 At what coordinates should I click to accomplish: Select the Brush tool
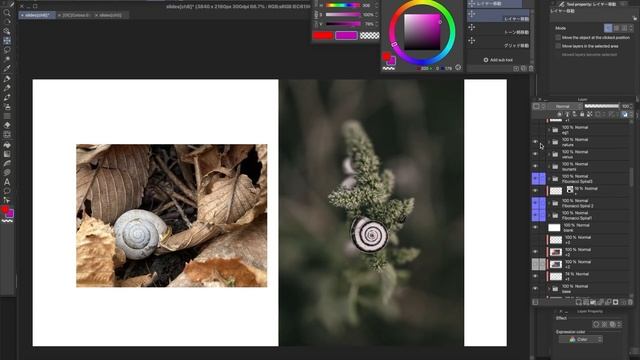(7, 97)
